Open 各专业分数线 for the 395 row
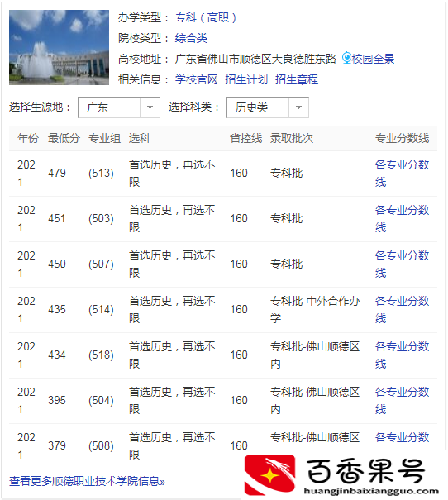 (x=402, y=401)
